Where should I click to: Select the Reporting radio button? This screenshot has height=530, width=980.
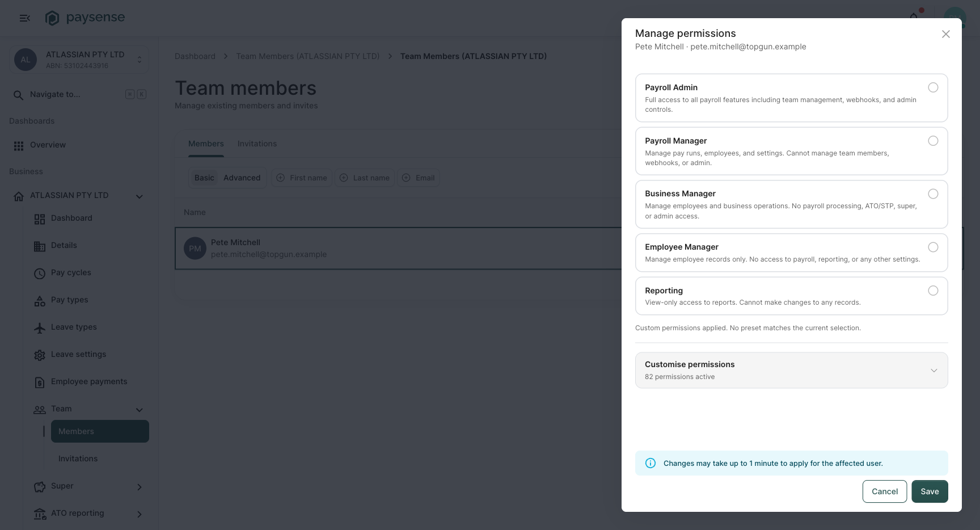coord(933,291)
